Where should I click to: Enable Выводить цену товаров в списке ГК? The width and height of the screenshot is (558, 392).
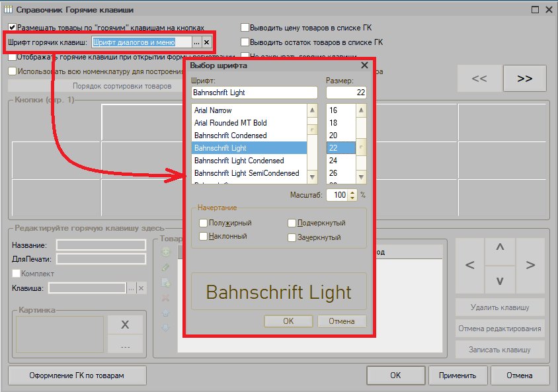pos(245,27)
